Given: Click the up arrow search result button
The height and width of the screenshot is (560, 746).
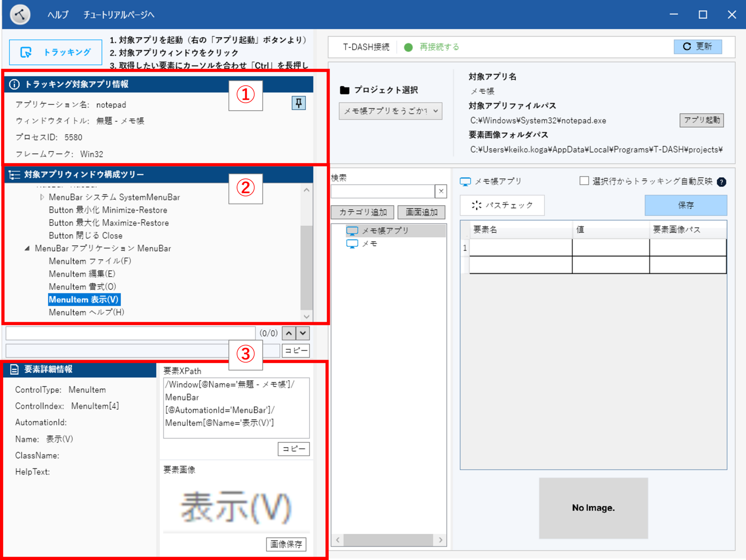Looking at the screenshot, I should pyautogui.click(x=289, y=333).
